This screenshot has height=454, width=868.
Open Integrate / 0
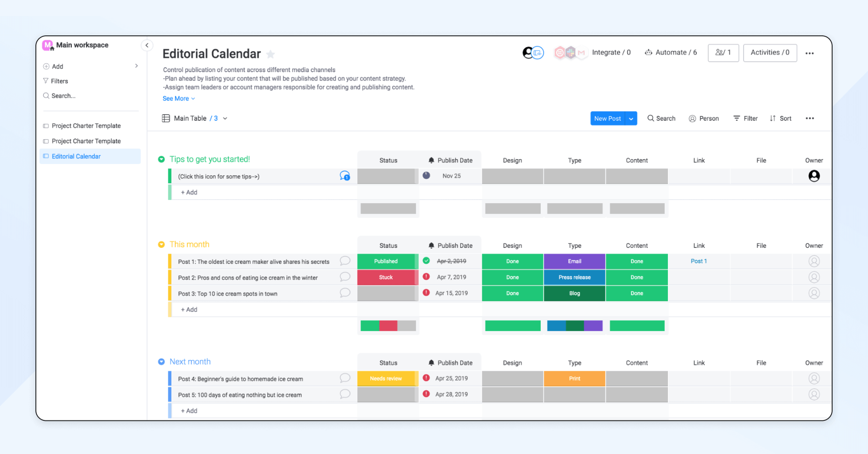[x=611, y=53]
